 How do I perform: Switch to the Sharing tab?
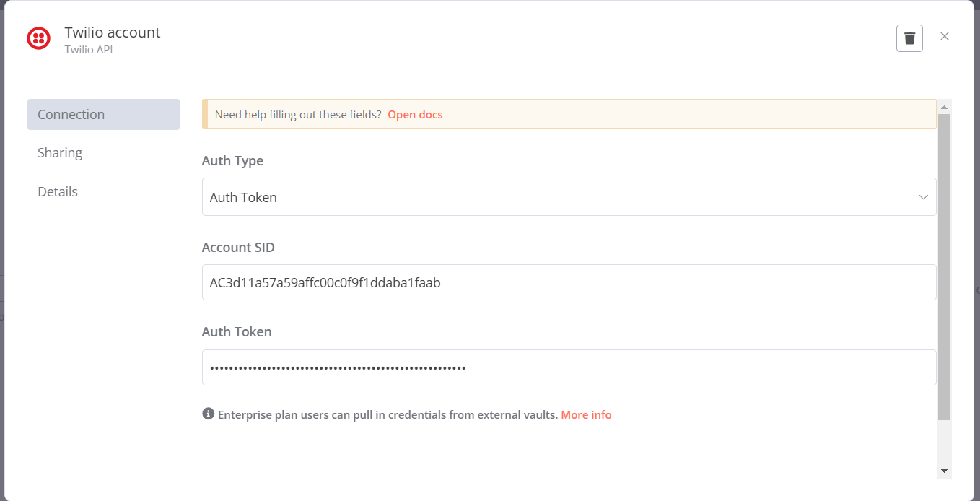point(60,153)
